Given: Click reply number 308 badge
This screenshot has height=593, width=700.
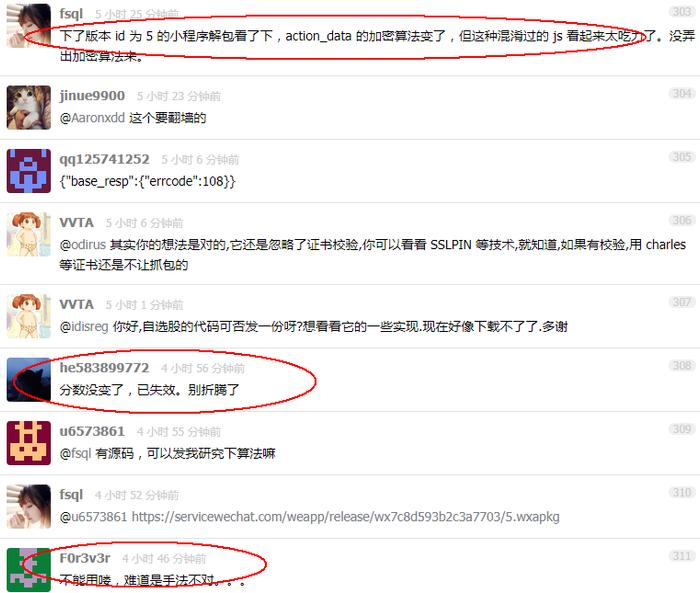Looking at the screenshot, I should click(x=682, y=365).
